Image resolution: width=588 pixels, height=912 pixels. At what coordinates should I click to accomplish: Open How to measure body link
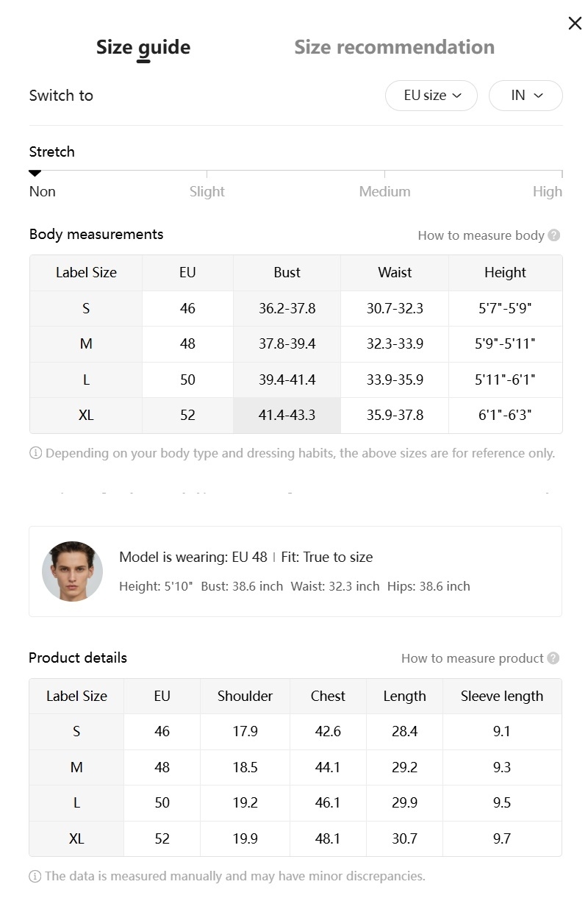[481, 235]
